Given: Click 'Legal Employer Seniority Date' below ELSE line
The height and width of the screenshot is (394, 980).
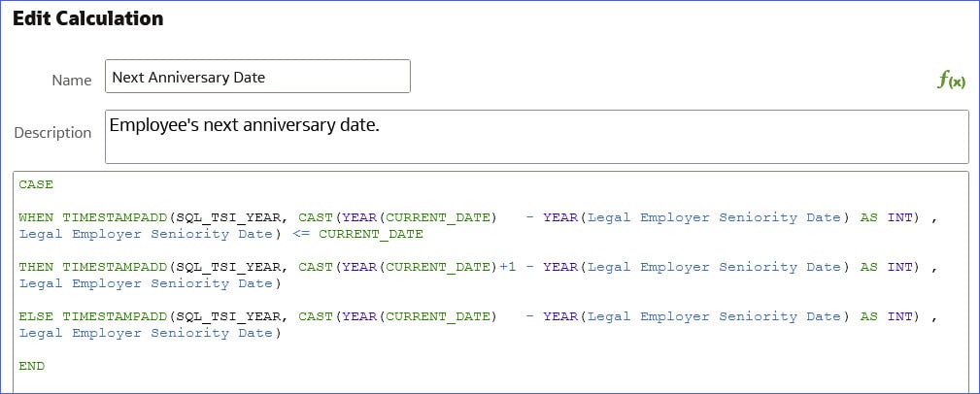Looking at the screenshot, I should tap(146, 333).
